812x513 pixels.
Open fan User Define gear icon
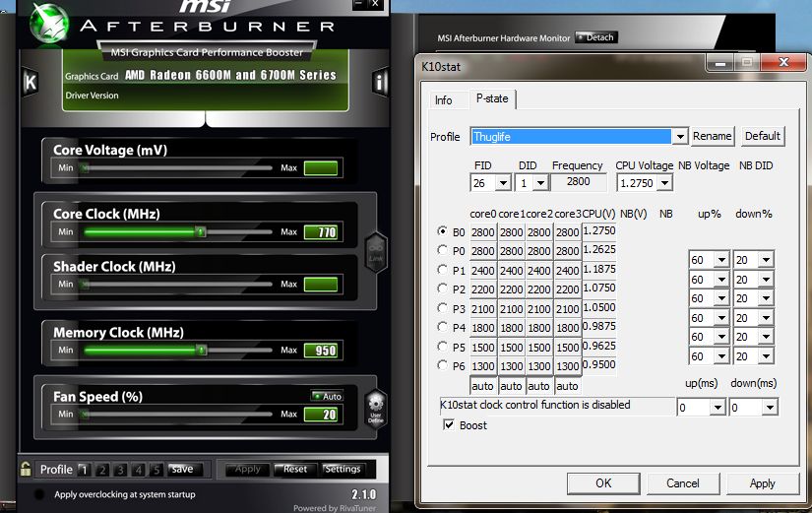point(375,408)
